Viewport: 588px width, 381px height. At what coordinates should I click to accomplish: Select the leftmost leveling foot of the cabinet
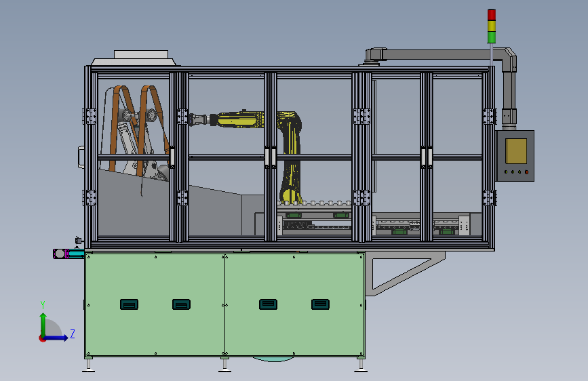88,365
